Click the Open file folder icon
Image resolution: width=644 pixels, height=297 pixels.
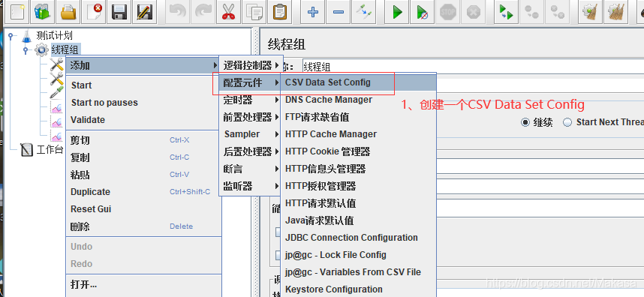(x=68, y=12)
